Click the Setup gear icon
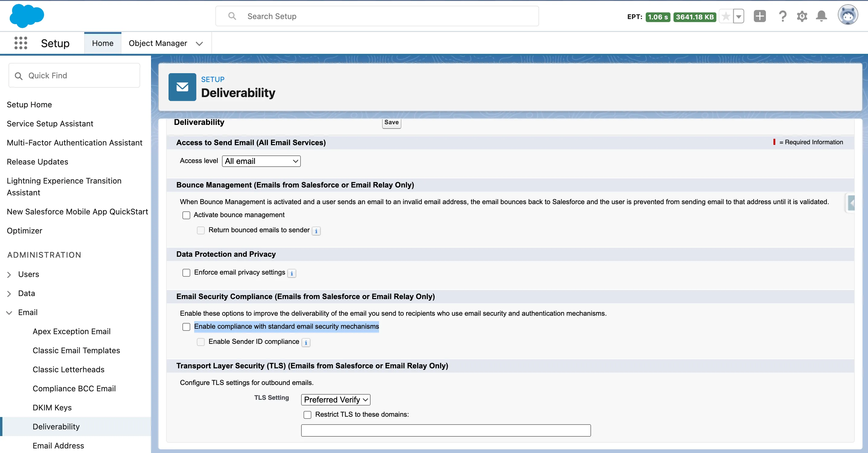 point(802,16)
